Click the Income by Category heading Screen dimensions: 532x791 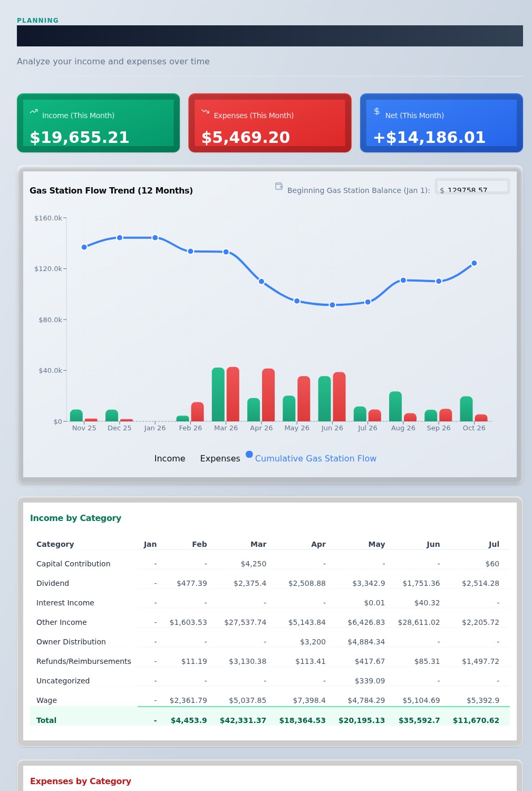coord(75,518)
